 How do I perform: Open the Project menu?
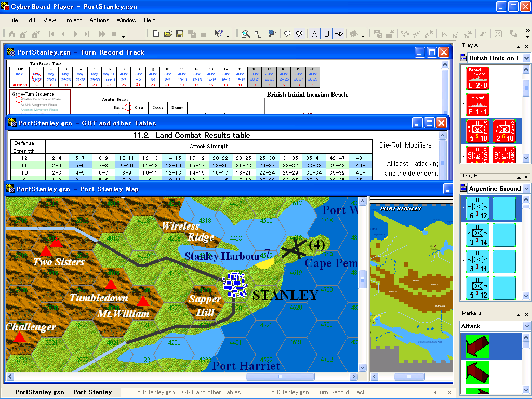72,20
